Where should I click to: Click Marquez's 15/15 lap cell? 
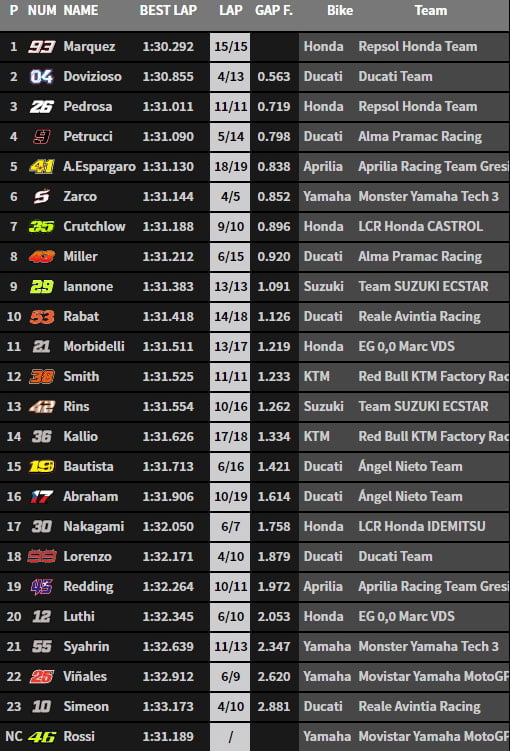230,46
